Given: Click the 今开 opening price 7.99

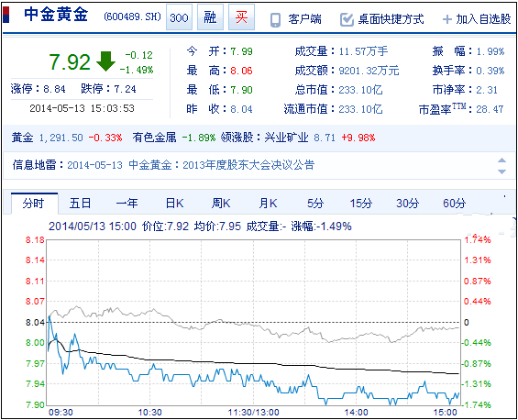Looking at the screenshot, I should tap(241, 51).
